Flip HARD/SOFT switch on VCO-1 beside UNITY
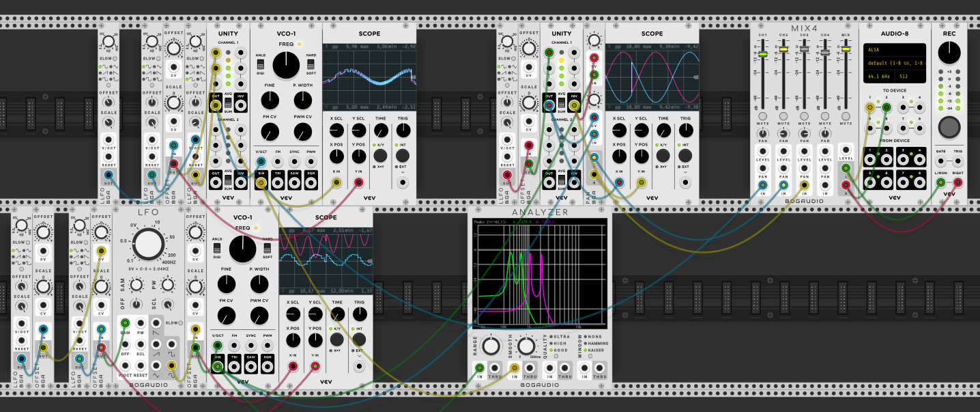Viewport: 980px width, 412px height. 311,65
